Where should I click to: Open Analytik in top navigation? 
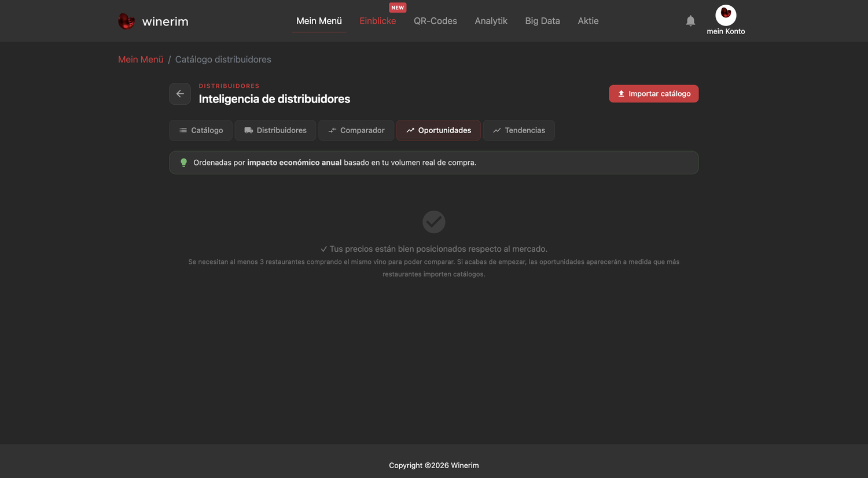491,21
